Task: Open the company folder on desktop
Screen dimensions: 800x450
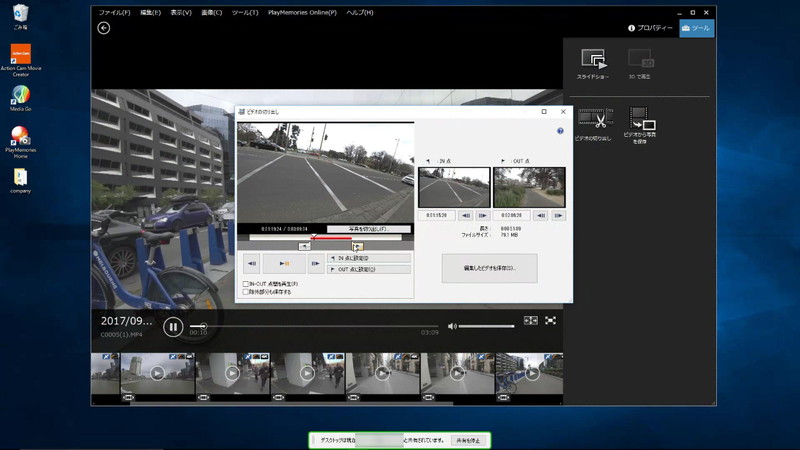Action: point(21,181)
